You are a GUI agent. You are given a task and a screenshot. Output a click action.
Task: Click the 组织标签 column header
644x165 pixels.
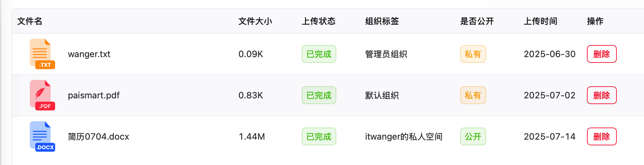coord(382,21)
